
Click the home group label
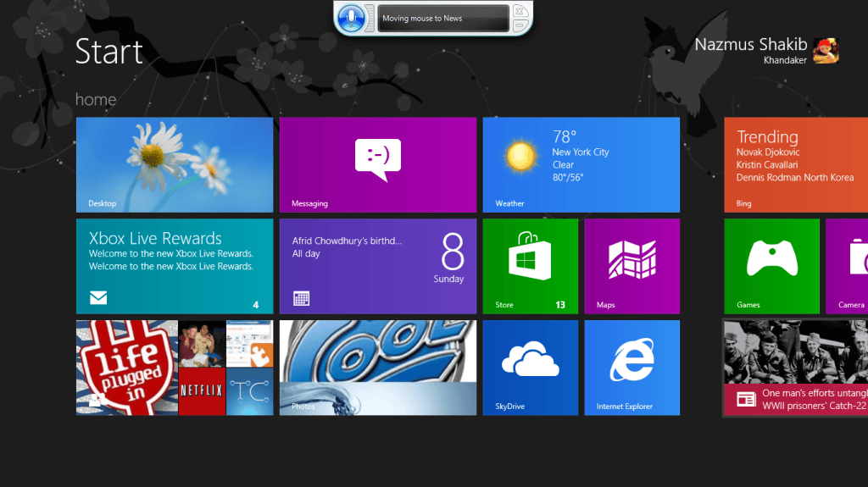point(96,100)
